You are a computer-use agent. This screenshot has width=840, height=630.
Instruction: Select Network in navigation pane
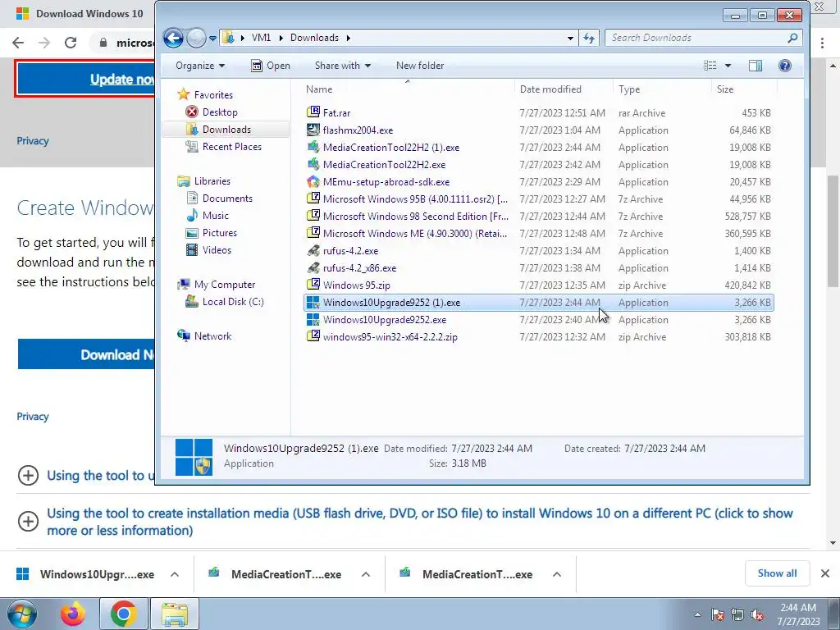[x=212, y=336]
